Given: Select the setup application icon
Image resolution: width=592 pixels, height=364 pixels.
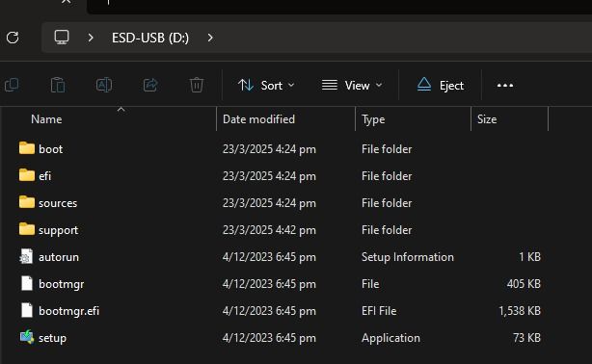Looking at the screenshot, I should coord(27,337).
